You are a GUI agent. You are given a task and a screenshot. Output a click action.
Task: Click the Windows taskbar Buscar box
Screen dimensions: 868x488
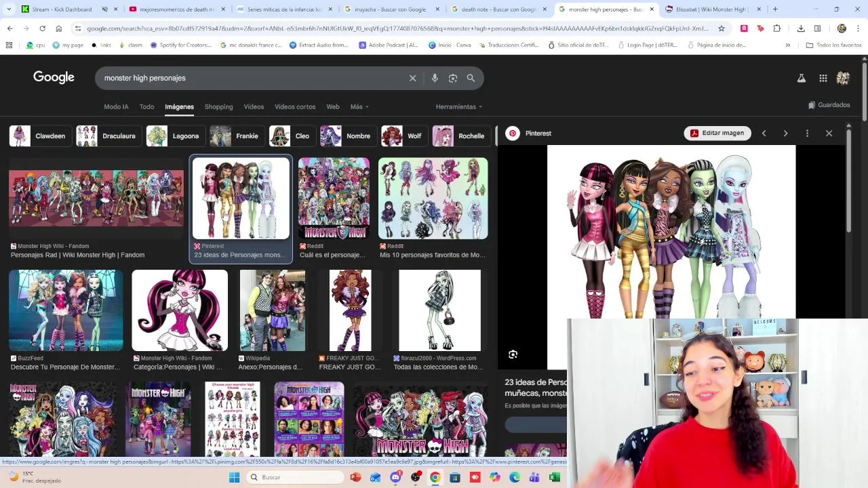294,477
